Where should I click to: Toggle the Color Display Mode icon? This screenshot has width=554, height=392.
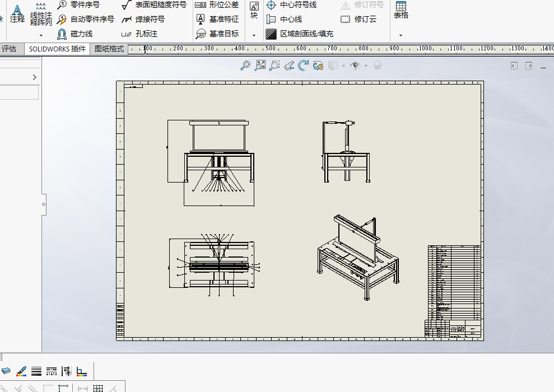[82, 371]
